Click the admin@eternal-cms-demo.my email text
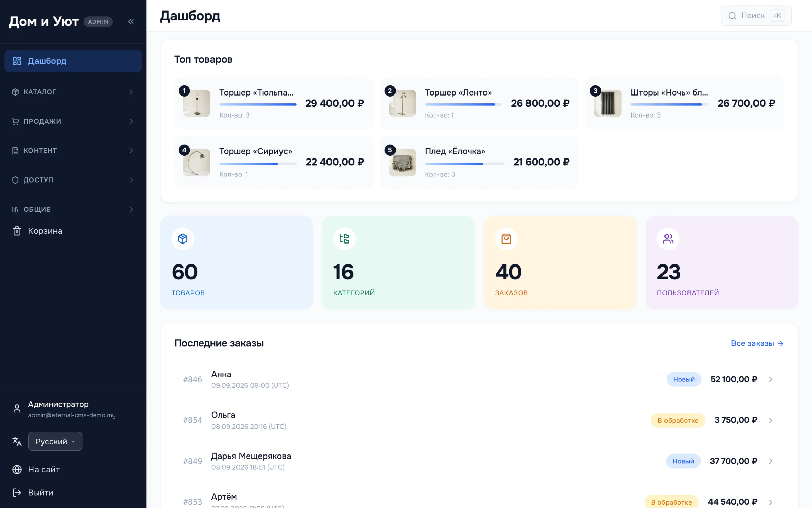 pos(72,415)
